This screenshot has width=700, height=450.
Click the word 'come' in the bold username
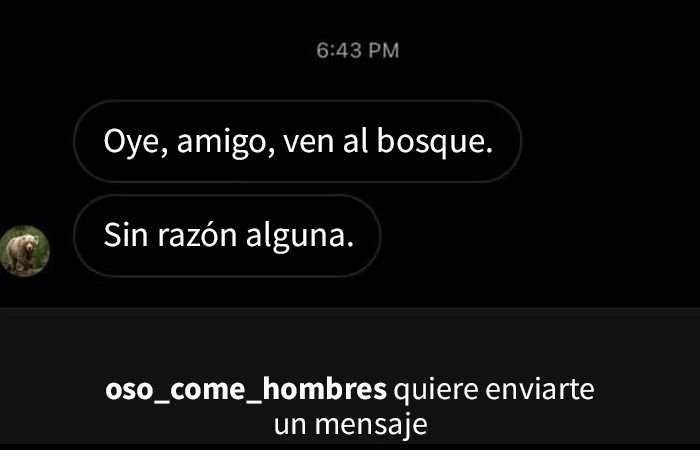tap(208, 390)
